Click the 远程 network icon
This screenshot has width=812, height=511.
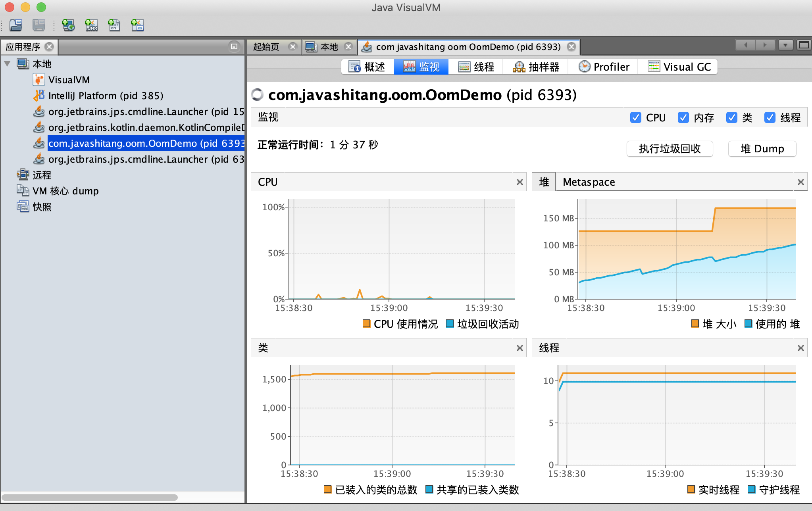pyautogui.click(x=23, y=175)
